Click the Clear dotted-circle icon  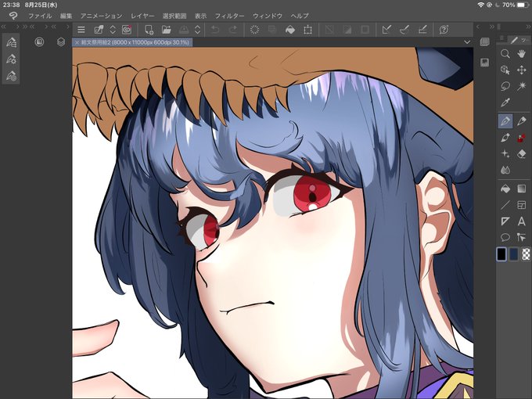click(x=254, y=30)
